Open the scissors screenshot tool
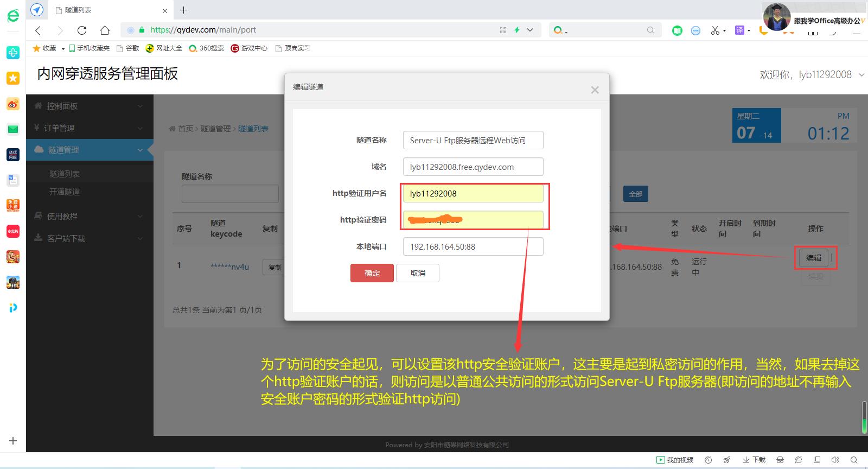This screenshot has width=868, height=469. pos(715,30)
